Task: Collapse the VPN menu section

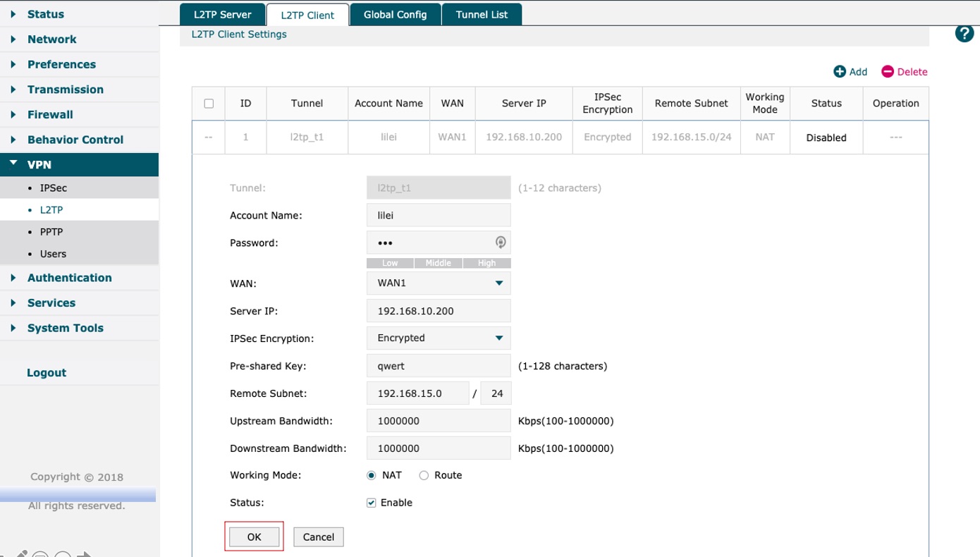Action: point(79,164)
